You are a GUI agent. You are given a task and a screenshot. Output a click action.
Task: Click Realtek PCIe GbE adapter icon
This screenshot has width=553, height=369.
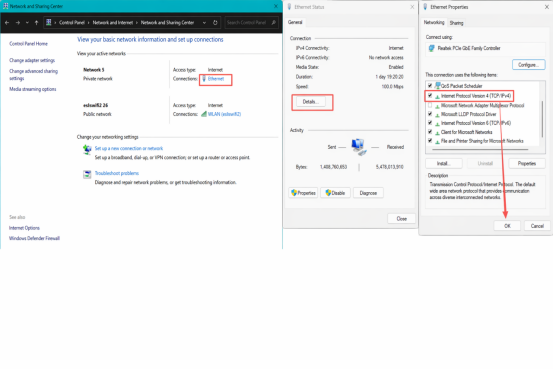point(431,48)
